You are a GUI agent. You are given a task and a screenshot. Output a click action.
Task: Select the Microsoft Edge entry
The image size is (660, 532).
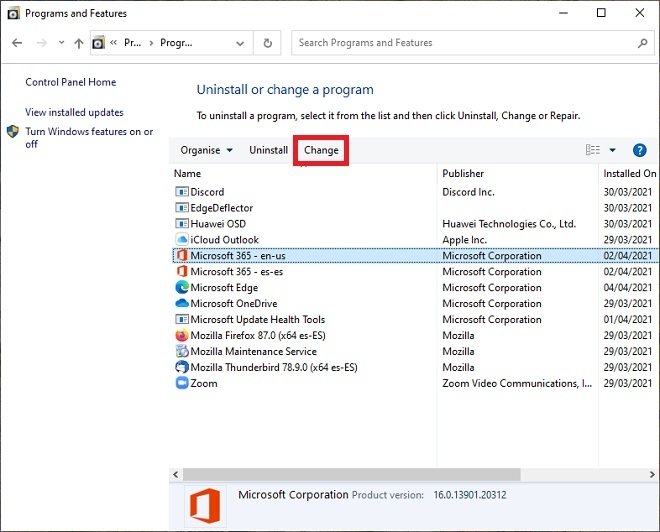point(224,288)
